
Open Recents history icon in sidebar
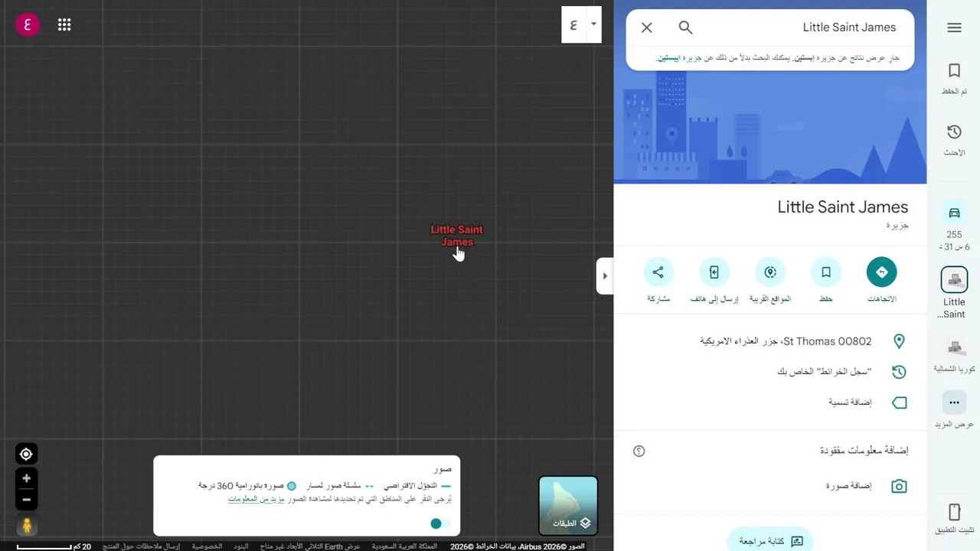954,132
